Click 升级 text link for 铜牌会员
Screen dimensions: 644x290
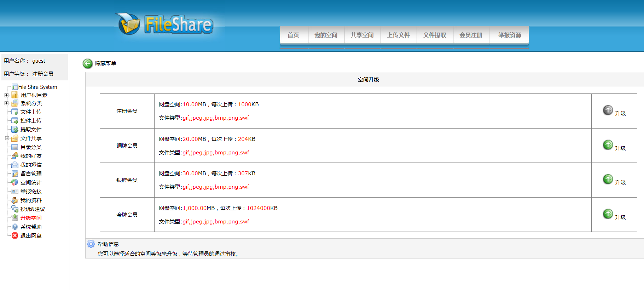click(x=620, y=148)
